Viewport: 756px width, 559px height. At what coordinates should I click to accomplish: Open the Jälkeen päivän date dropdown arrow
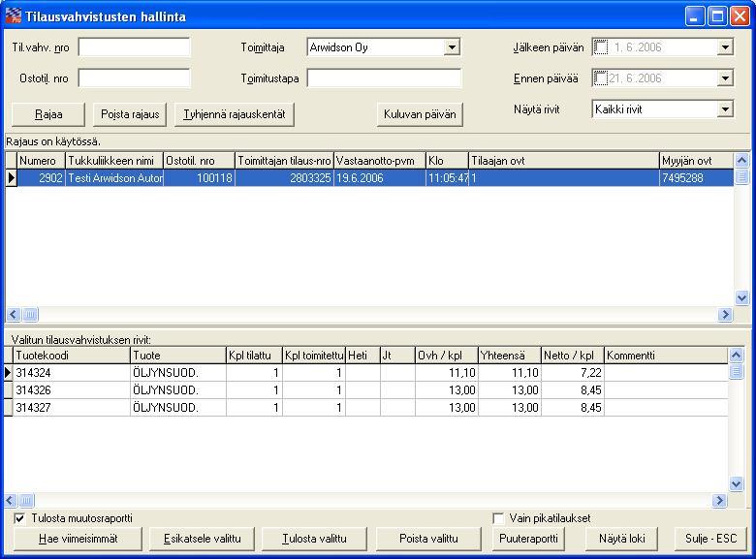(x=725, y=47)
